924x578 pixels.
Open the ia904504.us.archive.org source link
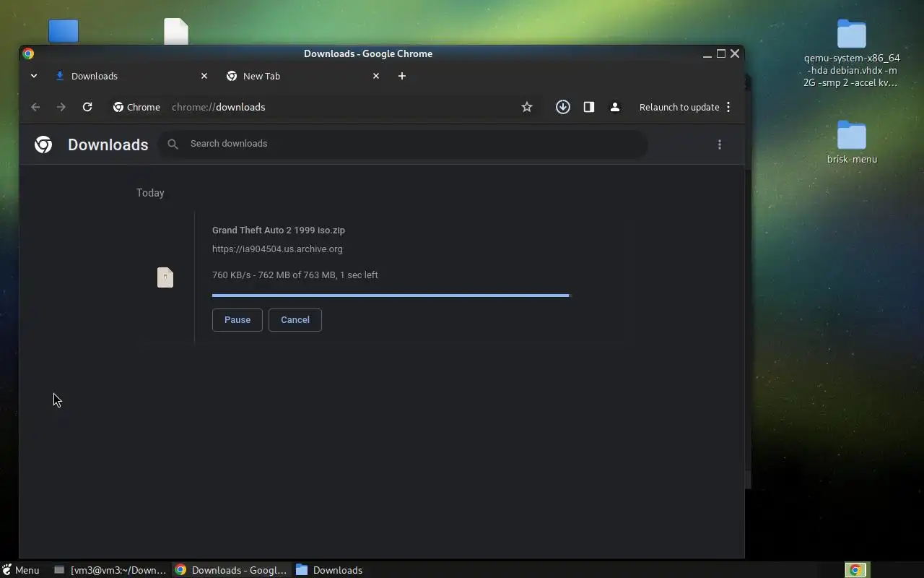pyautogui.click(x=277, y=249)
